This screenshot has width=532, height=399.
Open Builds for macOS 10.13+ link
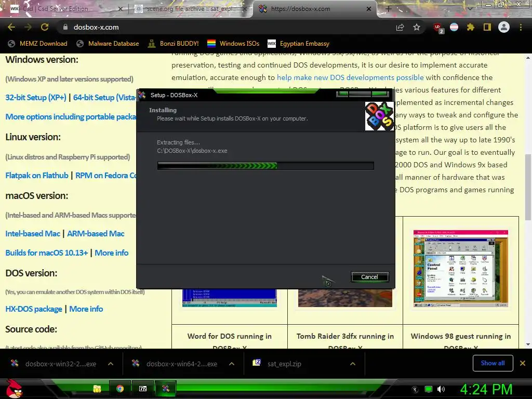[x=47, y=253]
